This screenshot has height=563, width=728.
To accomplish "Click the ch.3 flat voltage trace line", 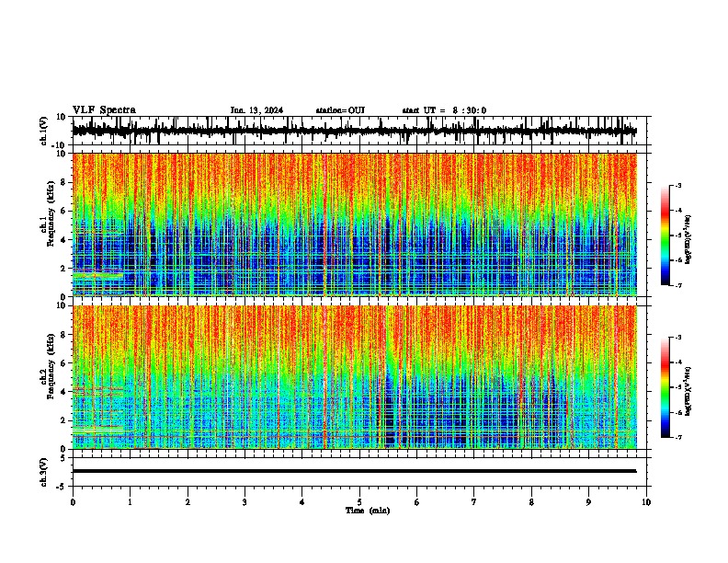I will pos(355,471).
